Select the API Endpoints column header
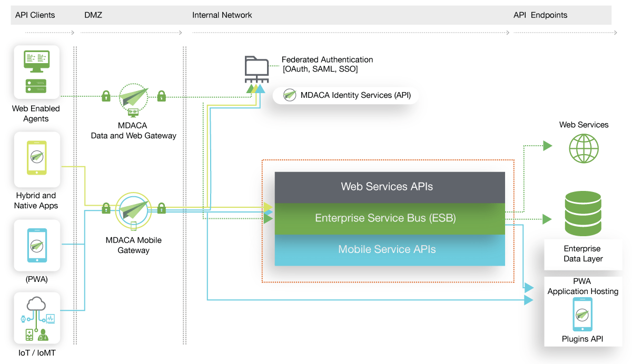 tap(540, 15)
